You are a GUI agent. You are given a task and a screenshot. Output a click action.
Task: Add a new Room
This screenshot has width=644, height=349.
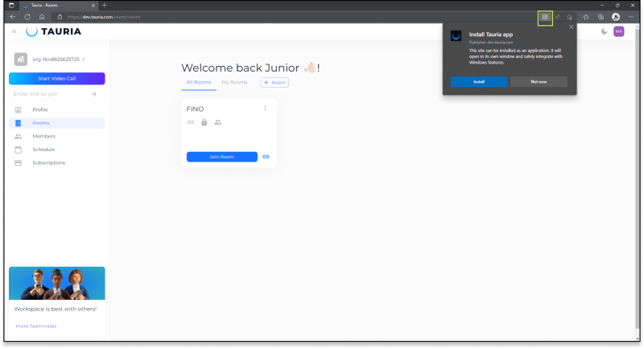275,83
